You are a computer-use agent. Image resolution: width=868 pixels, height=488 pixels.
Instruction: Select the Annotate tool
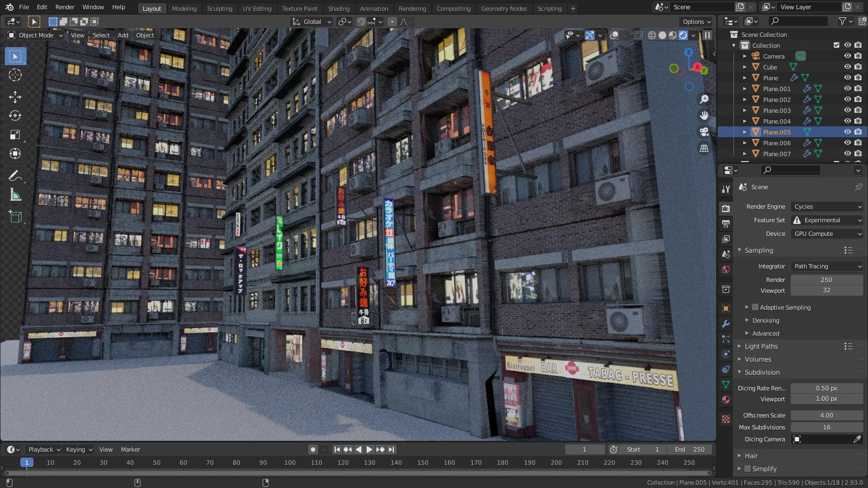click(x=15, y=175)
